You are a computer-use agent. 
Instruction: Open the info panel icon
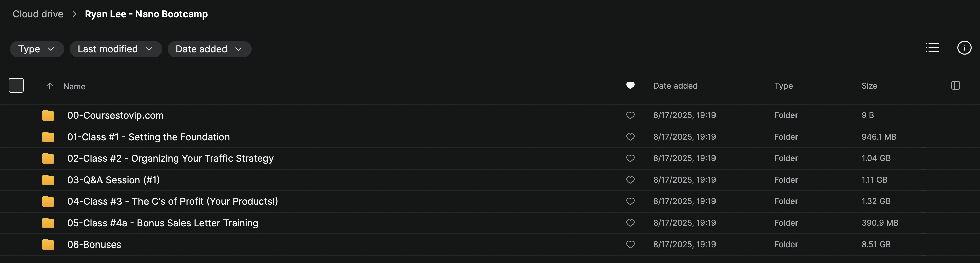[964, 48]
